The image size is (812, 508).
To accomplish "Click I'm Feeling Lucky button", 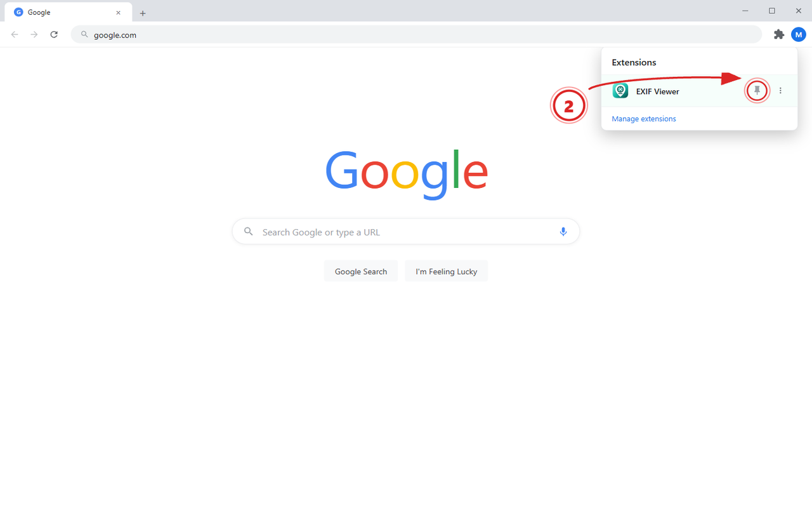I will click(x=447, y=271).
